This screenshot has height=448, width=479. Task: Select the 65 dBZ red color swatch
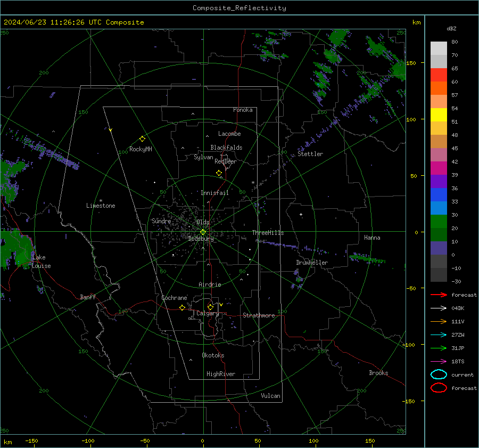coord(439,75)
